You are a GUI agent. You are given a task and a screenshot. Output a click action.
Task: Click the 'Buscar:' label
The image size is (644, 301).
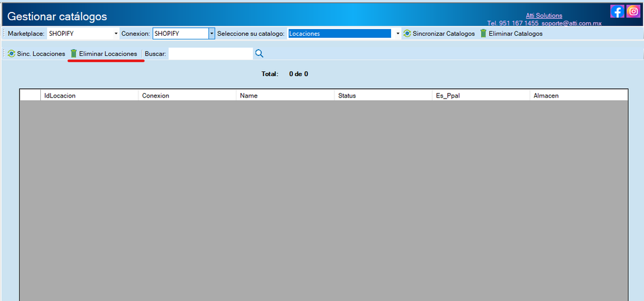[156, 54]
